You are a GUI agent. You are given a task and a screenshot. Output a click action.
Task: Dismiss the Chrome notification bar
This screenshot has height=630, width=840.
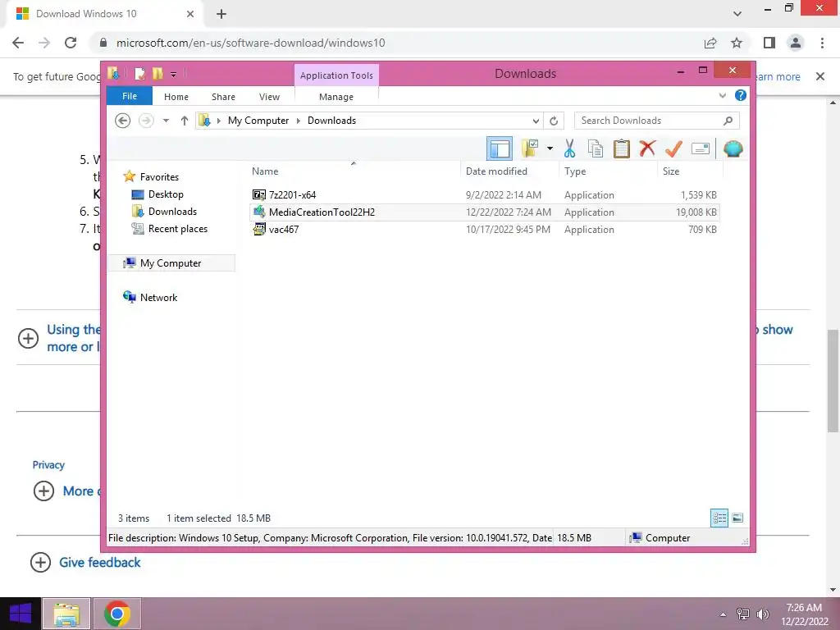(820, 76)
